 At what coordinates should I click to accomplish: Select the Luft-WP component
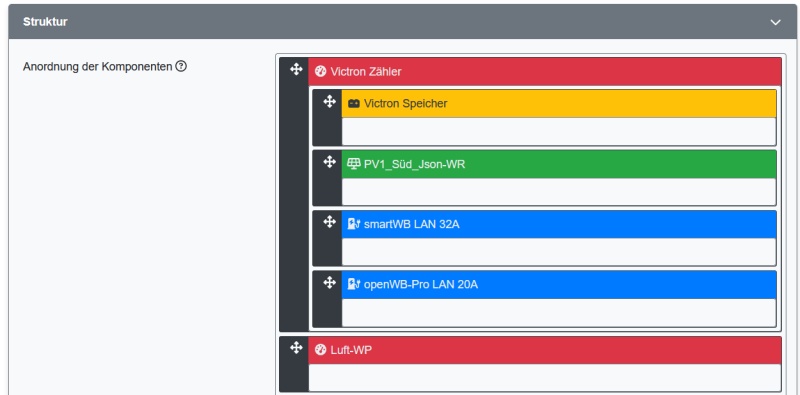(x=544, y=350)
